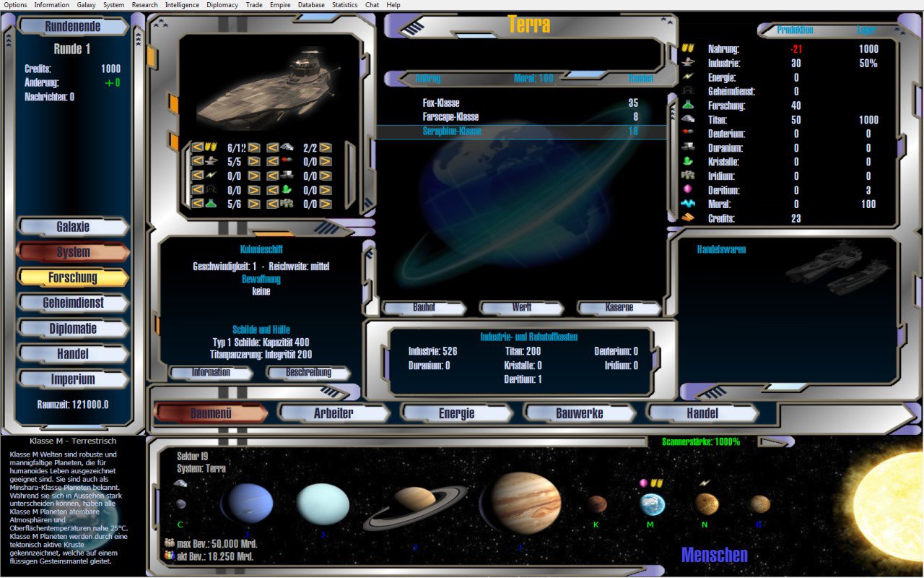Click the System button in the sidebar
The width and height of the screenshot is (924, 578).
click(73, 252)
